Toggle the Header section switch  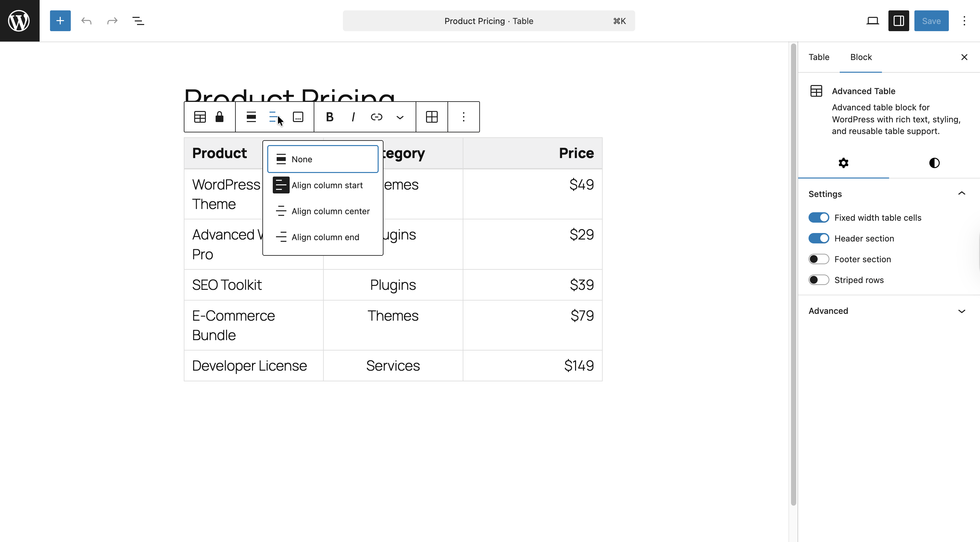coord(819,239)
